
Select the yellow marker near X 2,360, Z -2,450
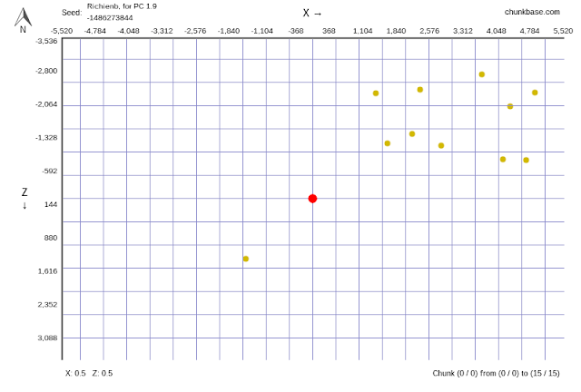[419, 90]
